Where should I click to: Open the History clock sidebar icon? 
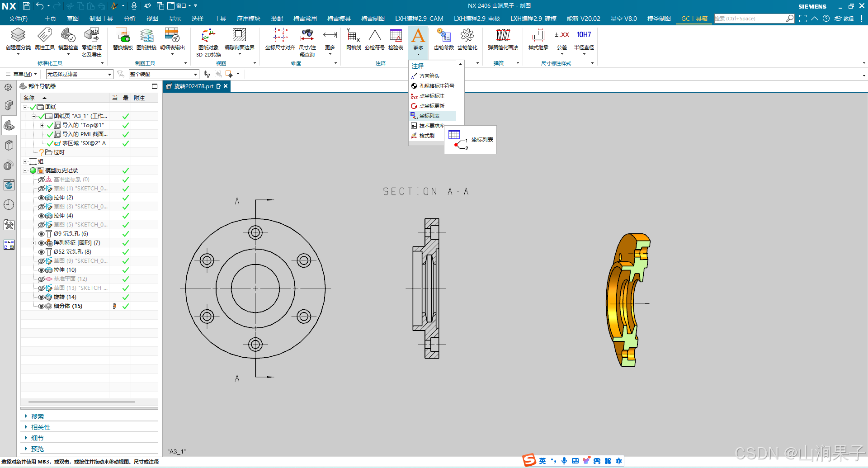9,205
